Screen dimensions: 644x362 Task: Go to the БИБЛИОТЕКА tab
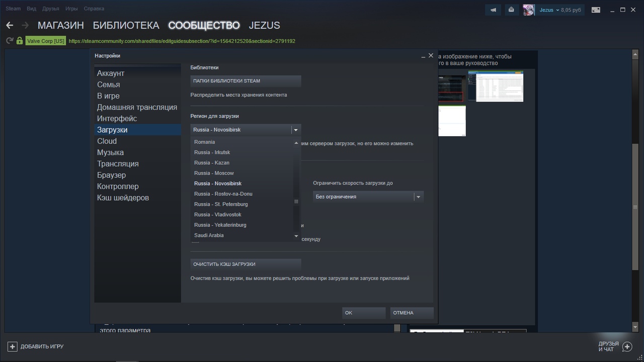[126, 25]
